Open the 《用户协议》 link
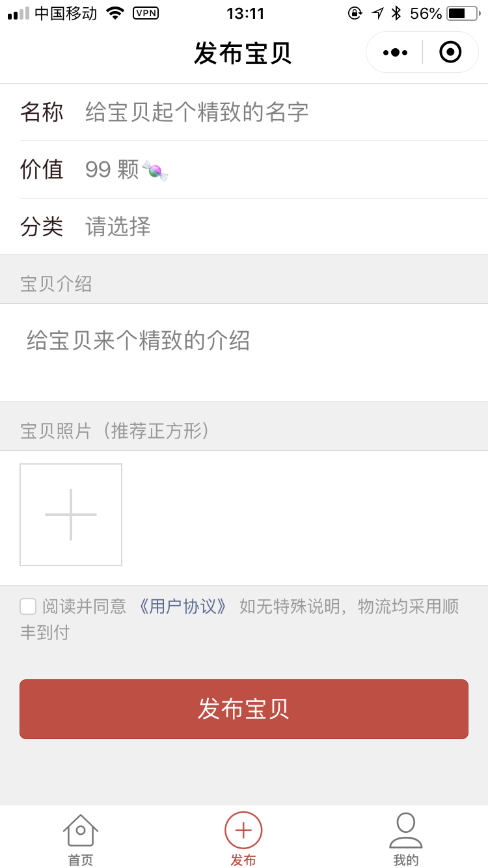The height and width of the screenshot is (868, 488). click(x=182, y=606)
